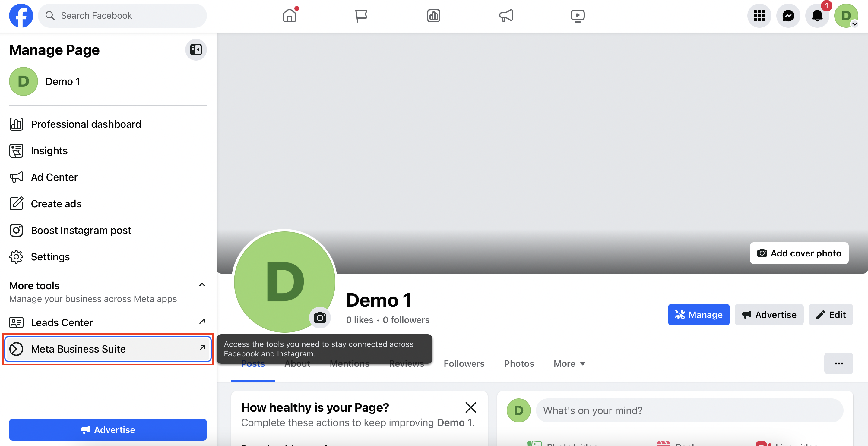The image size is (868, 446).
Task: Open the video watch icon in top nav
Action: [578, 15]
